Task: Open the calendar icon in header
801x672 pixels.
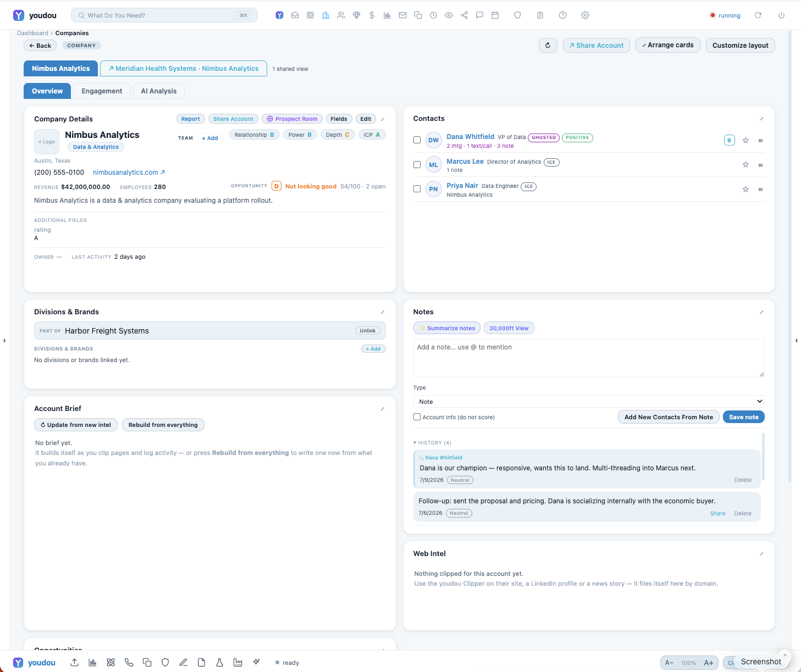Action: click(x=495, y=15)
